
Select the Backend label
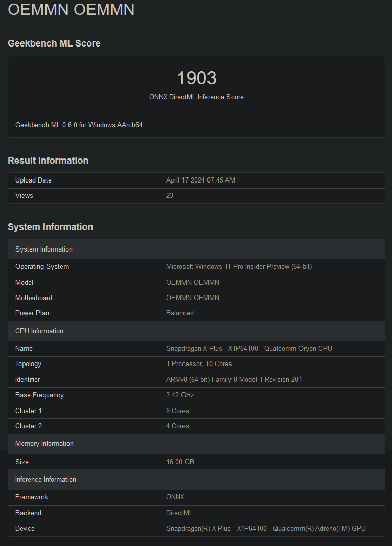[28, 513]
